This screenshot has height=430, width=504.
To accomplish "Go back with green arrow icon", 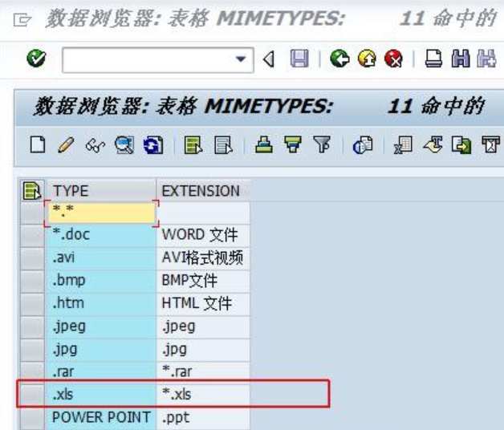I will pos(339,59).
